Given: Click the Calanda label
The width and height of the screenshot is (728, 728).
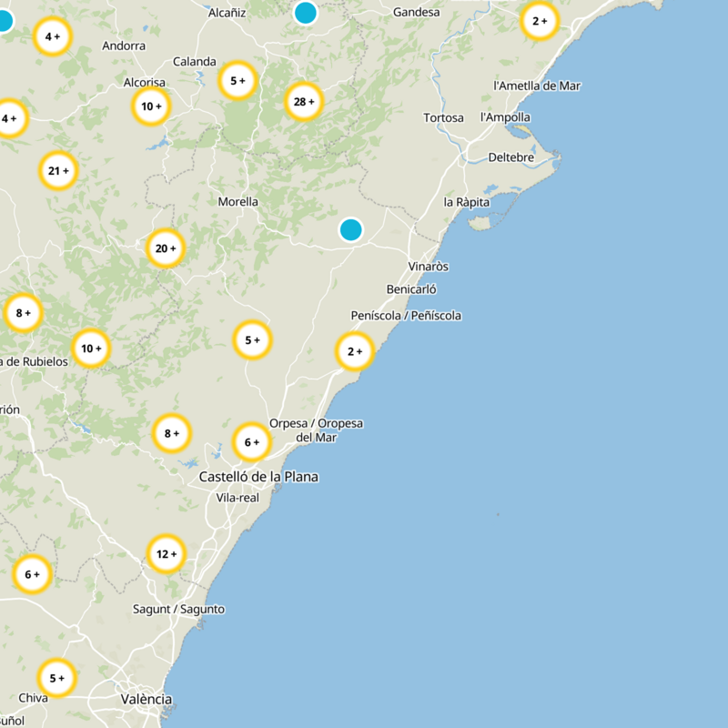Looking at the screenshot, I should [195, 62].
